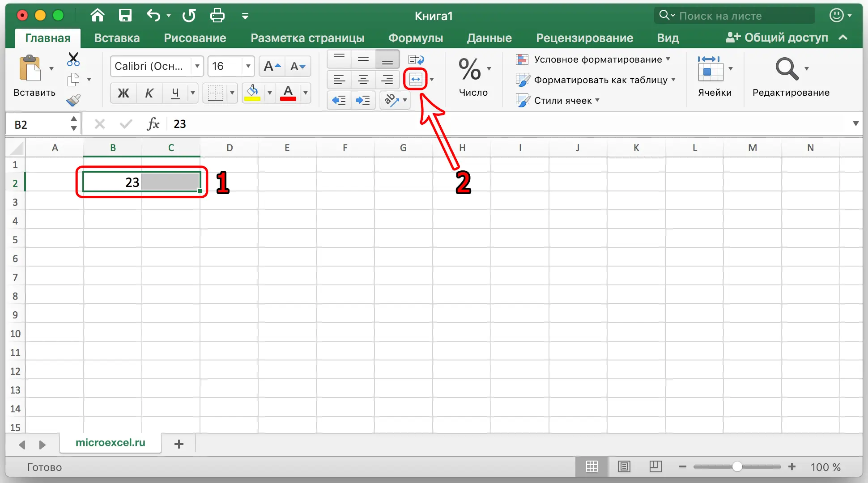Toggle bold (Ж) formatting
Screen dimensions: 868x483
(x=123, y=93)
